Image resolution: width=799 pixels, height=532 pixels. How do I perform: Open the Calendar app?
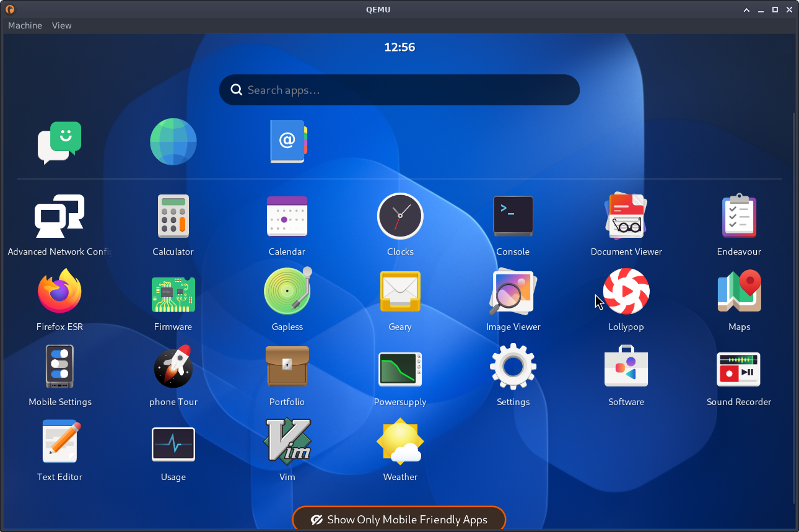click(287, 216)
